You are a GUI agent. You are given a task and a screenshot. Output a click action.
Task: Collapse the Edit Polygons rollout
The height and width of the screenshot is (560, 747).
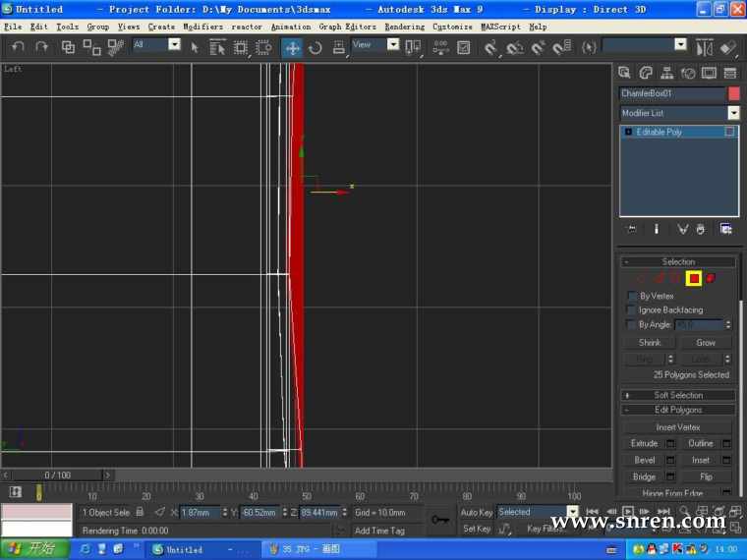pyautogui.click(x=678, y=410)
